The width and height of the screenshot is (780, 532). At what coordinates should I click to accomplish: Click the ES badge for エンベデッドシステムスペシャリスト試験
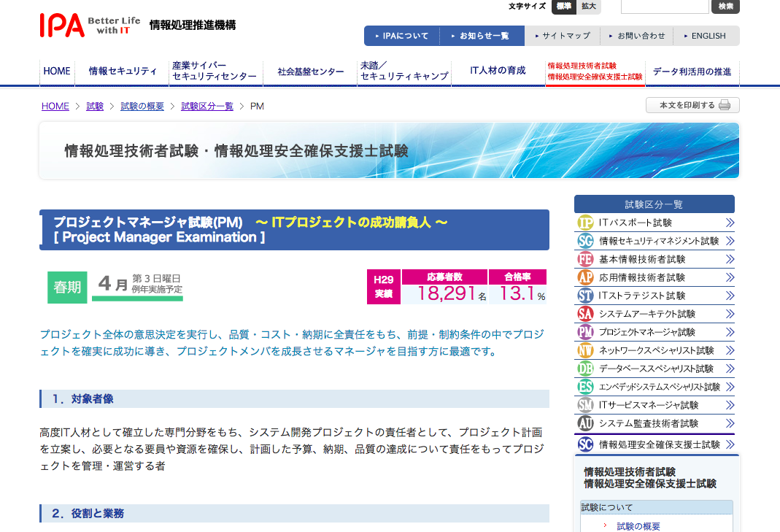point(585,387)
